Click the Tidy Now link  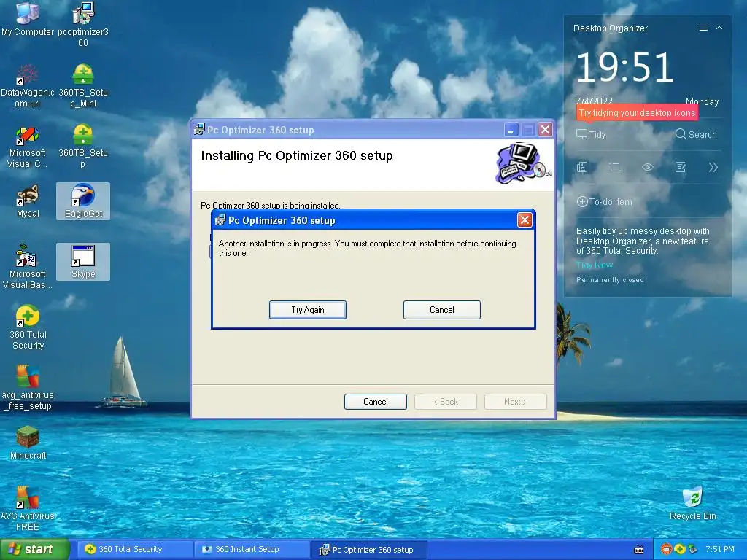click(x=595, y=265)
